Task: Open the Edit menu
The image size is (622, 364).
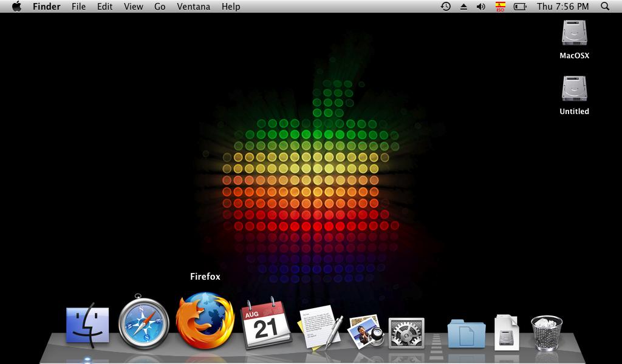Action: click(x=104, y=6)
